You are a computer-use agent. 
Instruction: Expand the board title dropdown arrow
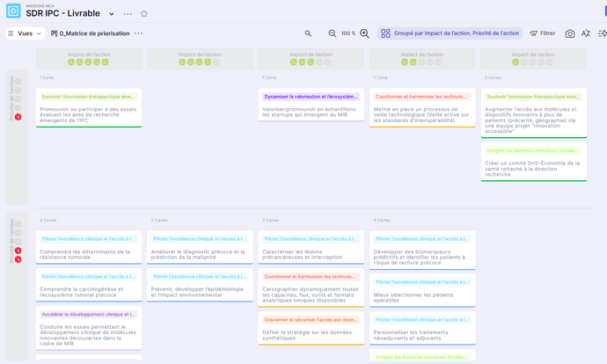[x=112, y=14]
